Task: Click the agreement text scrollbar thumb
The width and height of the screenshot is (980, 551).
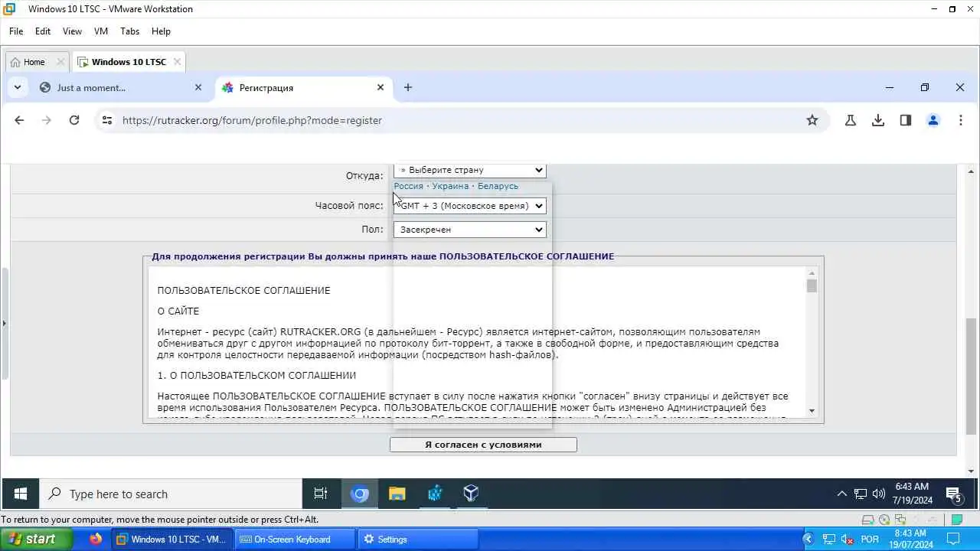Action: point(812,286)
